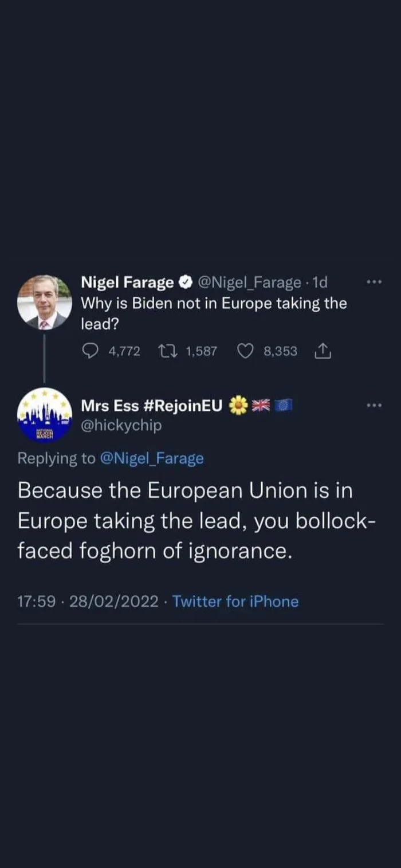
Task: Click the 8,353 likes count
Action: (x=280, y=351)
